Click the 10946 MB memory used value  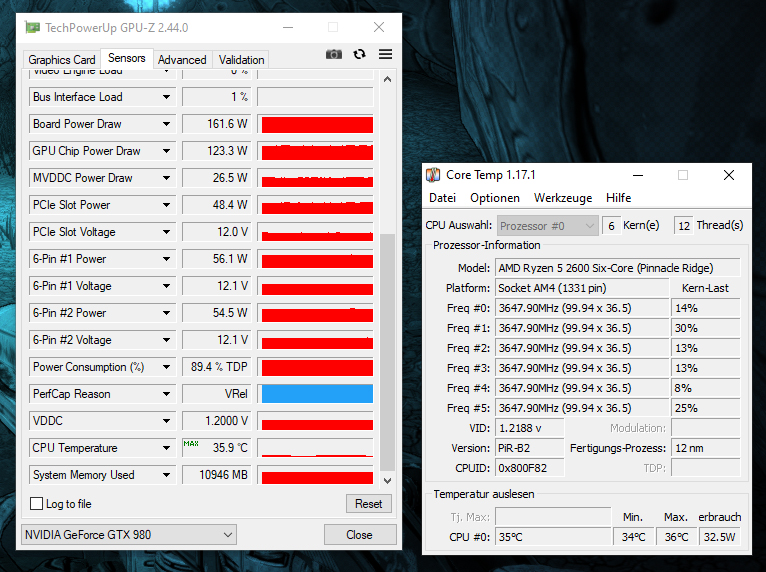pos(217,475)
